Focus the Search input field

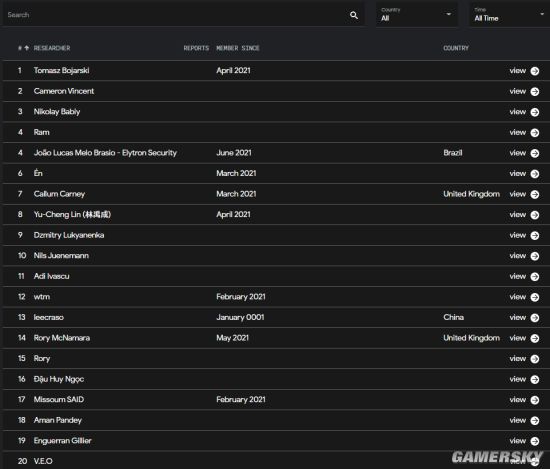point(175,15)
